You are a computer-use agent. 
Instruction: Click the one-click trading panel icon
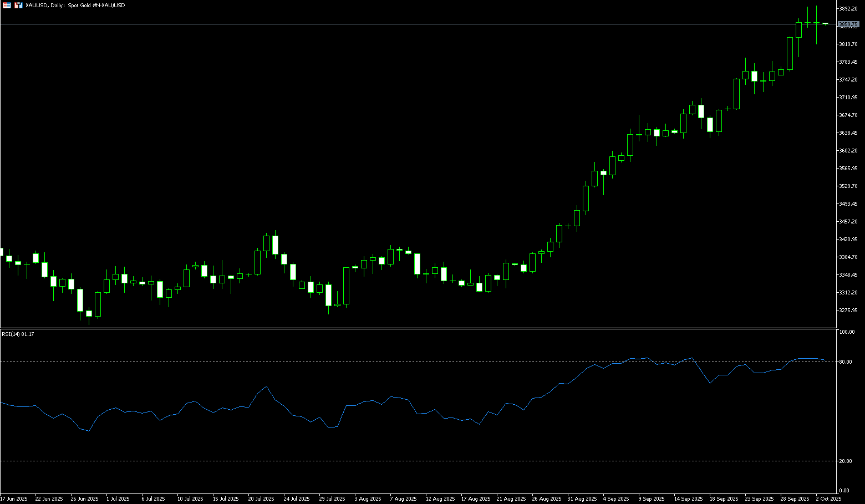tap(7, 5)
